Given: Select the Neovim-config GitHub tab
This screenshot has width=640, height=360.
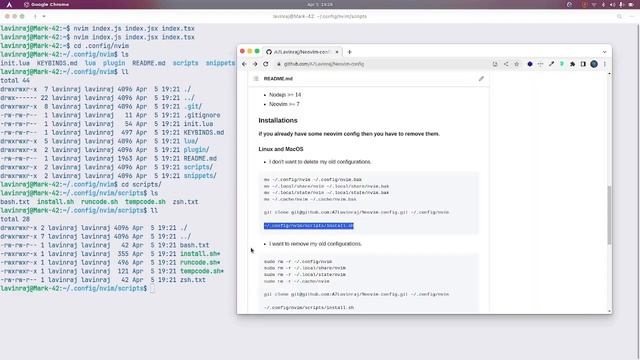Looking at the screenshot, I should (301, 52).
